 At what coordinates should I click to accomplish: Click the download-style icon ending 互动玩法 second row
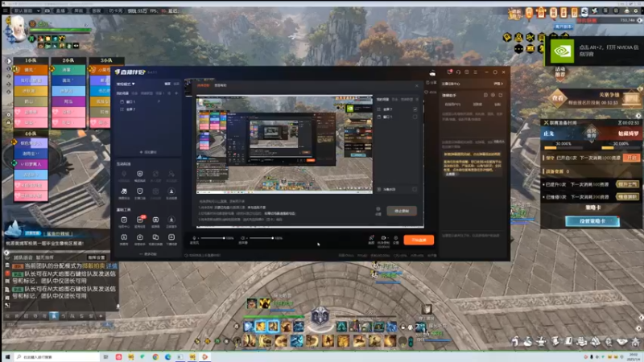click(x=171, y=193)
